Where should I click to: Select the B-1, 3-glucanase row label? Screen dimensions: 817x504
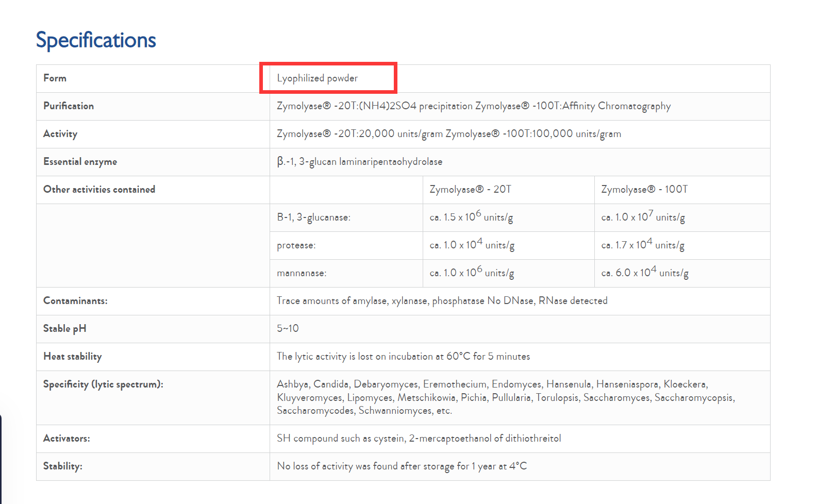pos(313,217)
